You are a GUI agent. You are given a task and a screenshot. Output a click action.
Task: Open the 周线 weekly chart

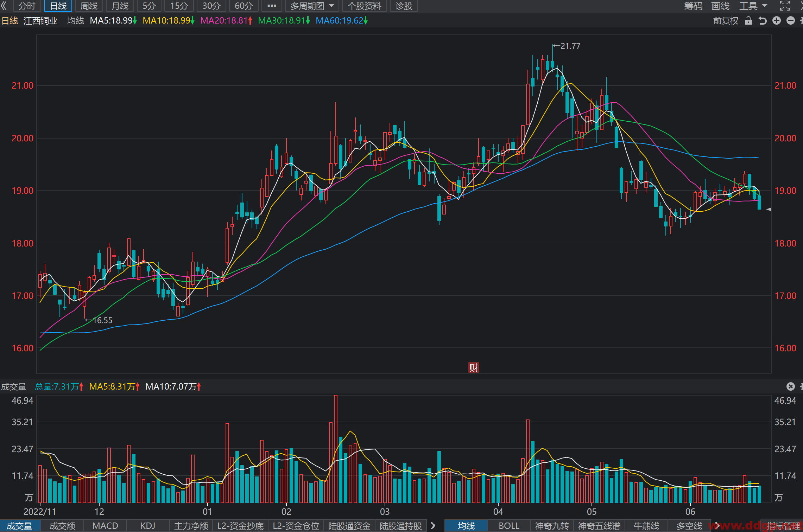(89, 6)
